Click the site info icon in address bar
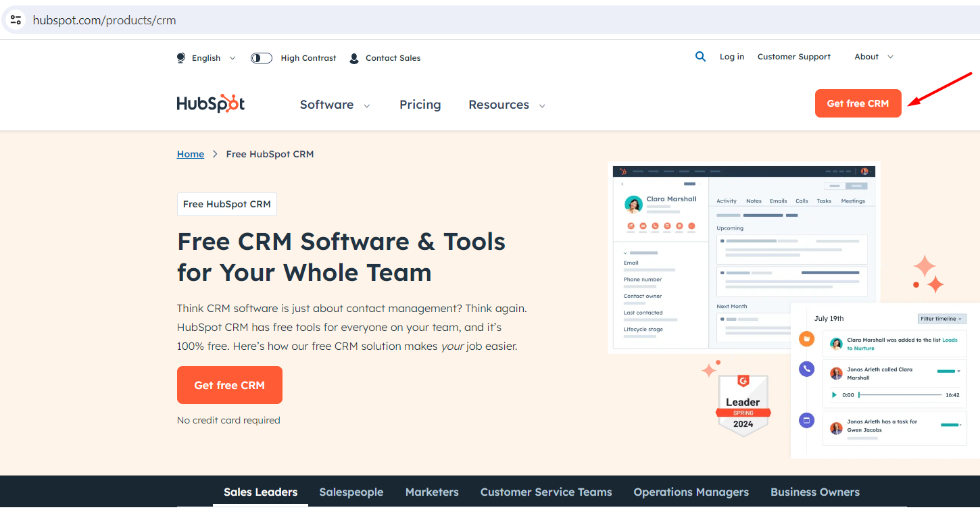Screen dimensions: 980x514 16,20
